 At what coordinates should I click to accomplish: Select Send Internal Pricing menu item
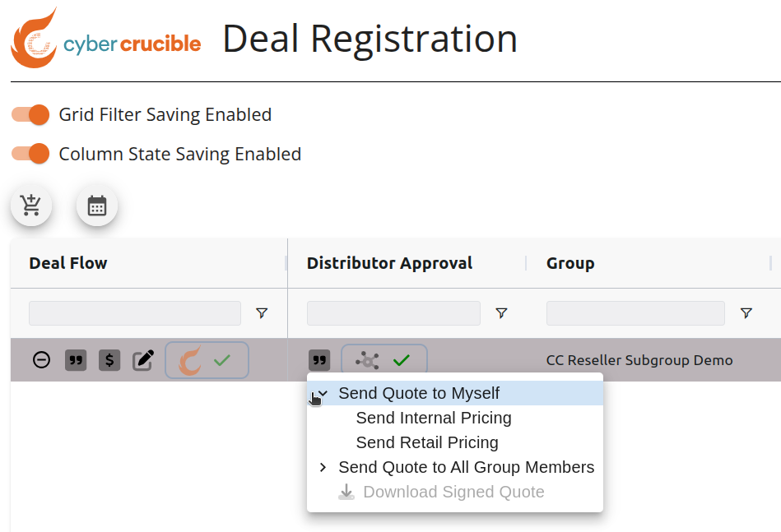click(434, 418)
